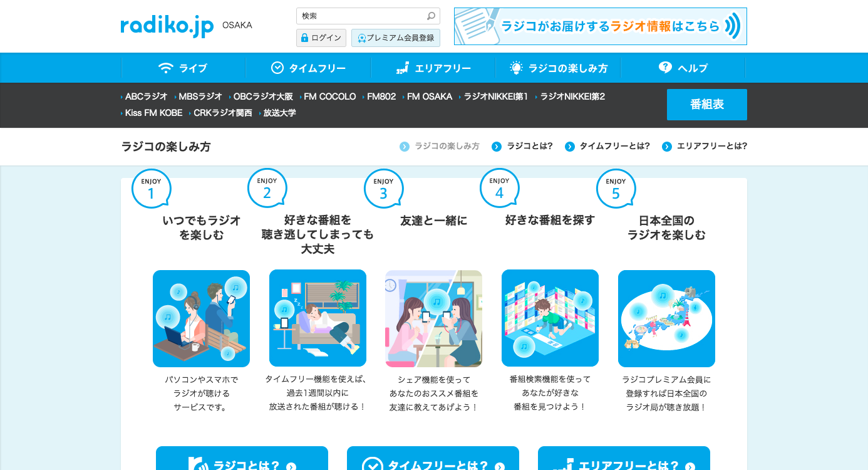
Task: Select the ヘルプ navigation tab
Action: tap(683, 68)
